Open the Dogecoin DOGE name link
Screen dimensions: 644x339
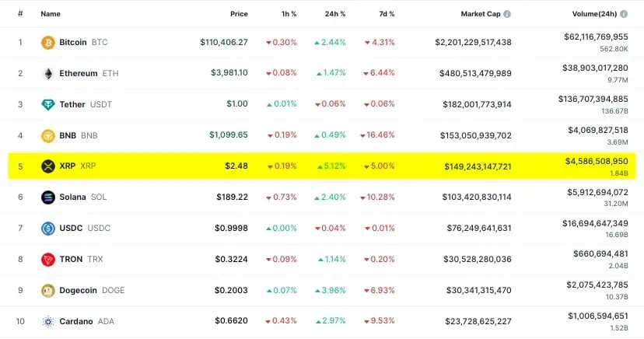(x=92, y=291)
